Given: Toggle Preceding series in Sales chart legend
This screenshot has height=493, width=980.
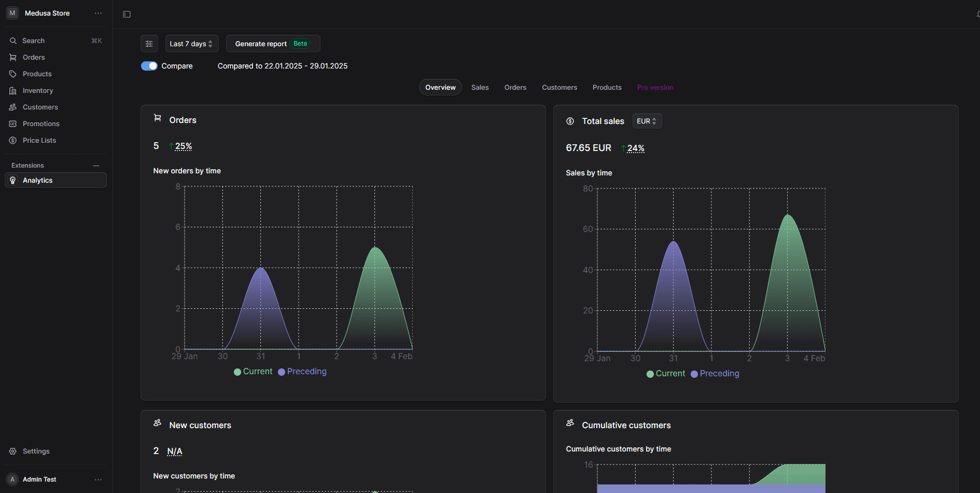Looking at the screenshot, I should tap(715, 374).
